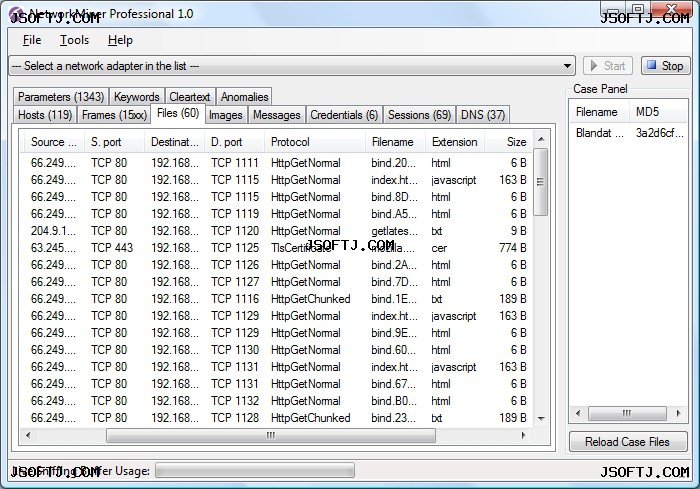Click the 3a2d6cf... MD5 value
The height and width of the screenshot is (489, 700).
point(659,133)
